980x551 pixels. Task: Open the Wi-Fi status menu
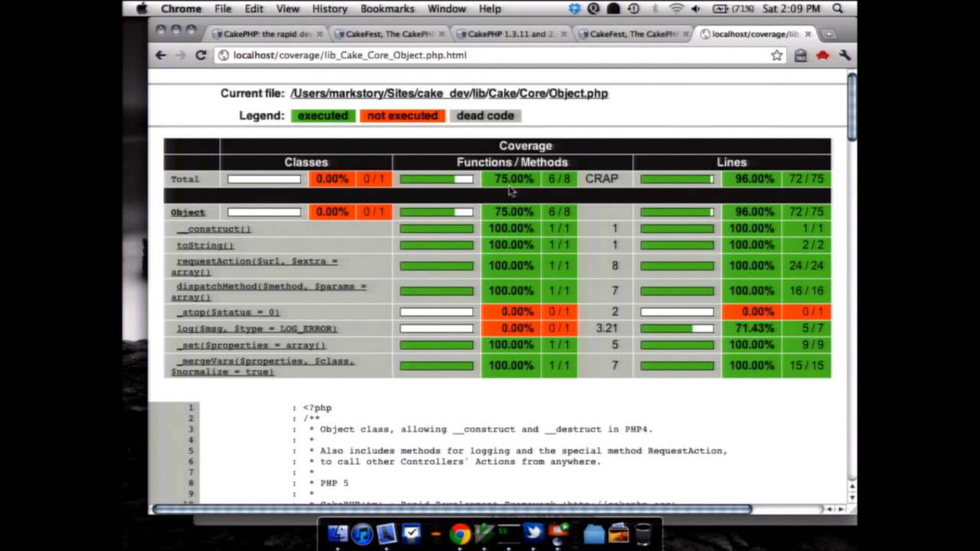(676, 8)
